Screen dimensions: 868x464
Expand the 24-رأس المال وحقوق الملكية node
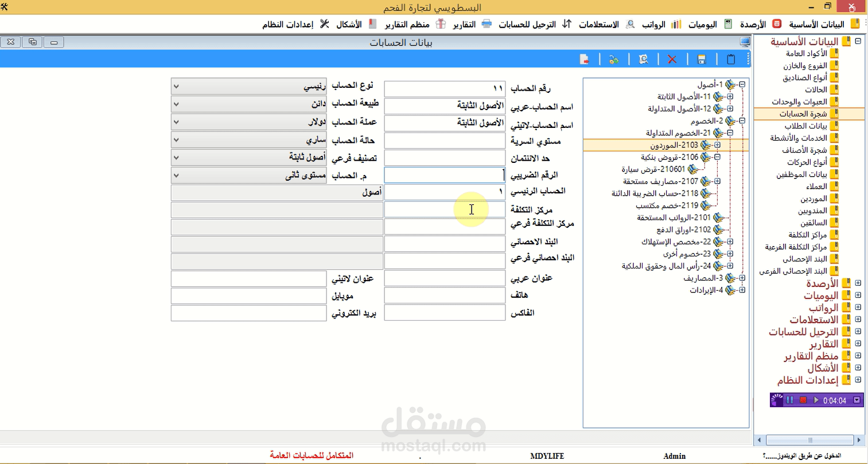pos(730,266)
